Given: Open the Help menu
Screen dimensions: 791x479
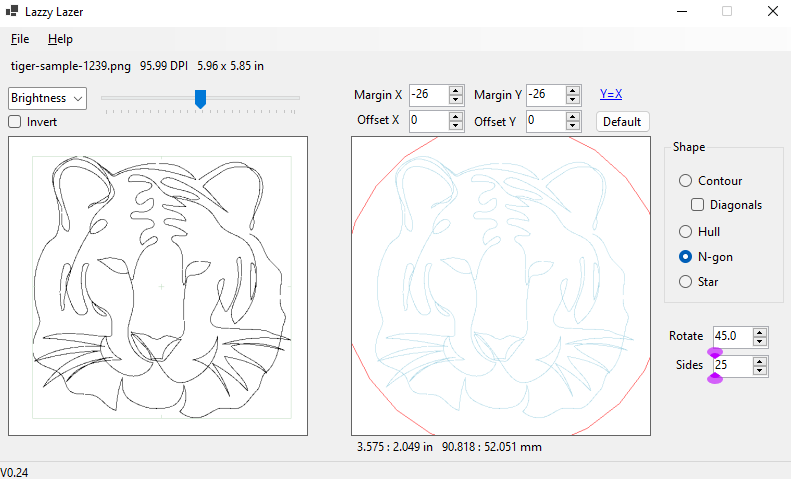Looking at the screenshot, I should click(60, 39).
